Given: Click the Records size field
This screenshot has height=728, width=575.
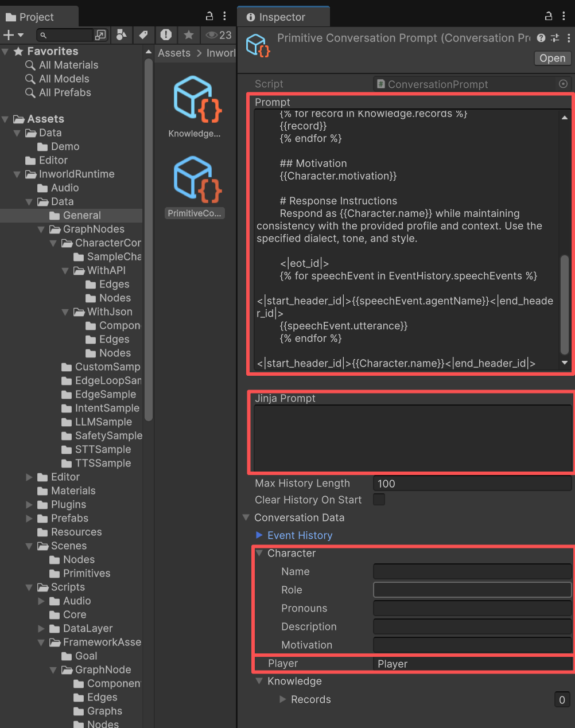Looking at the screenshot, I should tap(562, 699).
